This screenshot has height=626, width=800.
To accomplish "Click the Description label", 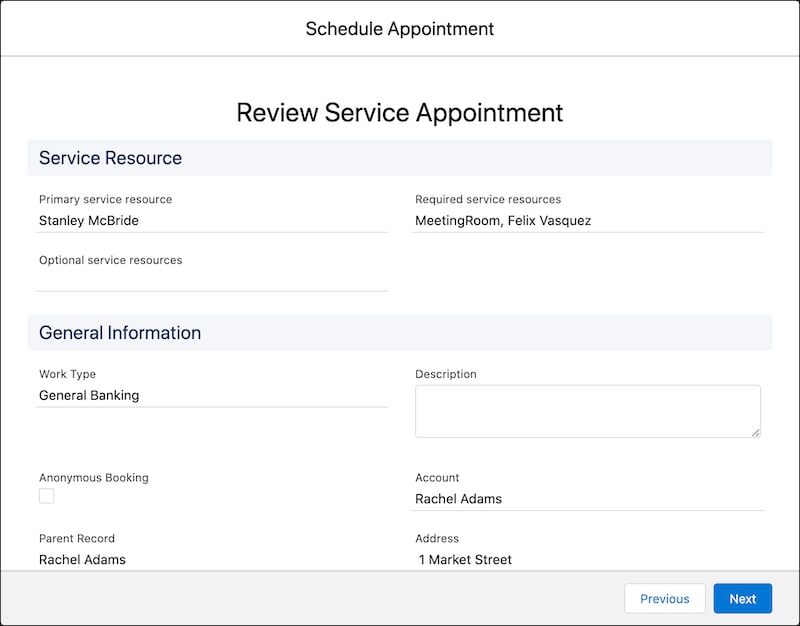I will (446, 374).
